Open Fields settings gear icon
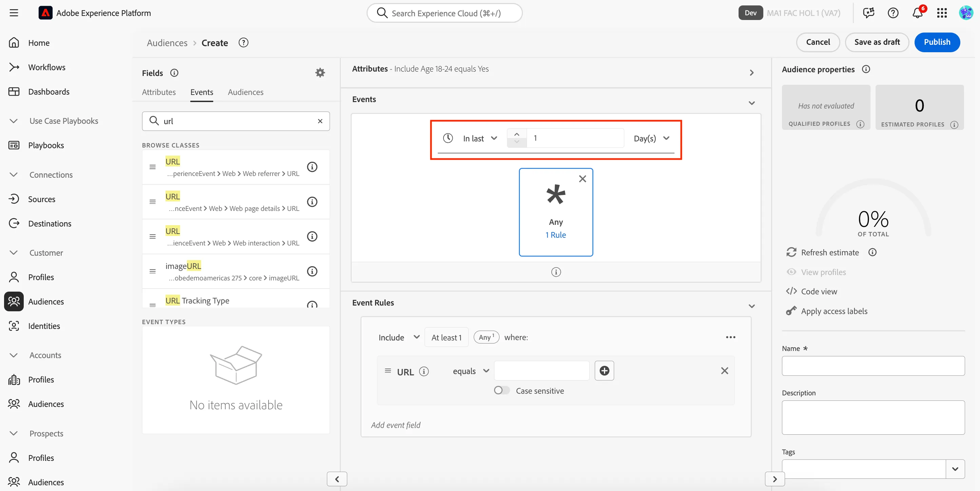Screen dimensions: 980x491 click(x=320, y=73)
